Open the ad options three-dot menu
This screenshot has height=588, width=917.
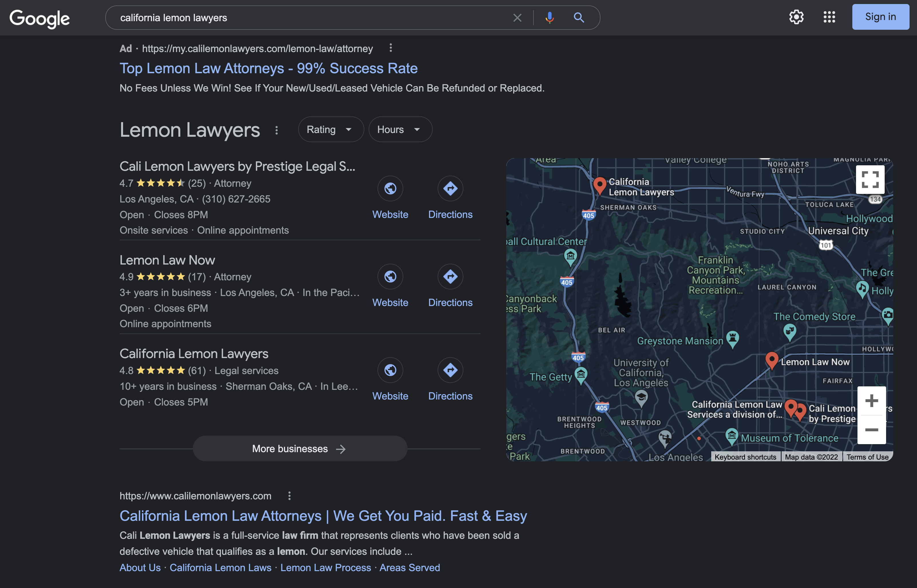click(390, 48)
